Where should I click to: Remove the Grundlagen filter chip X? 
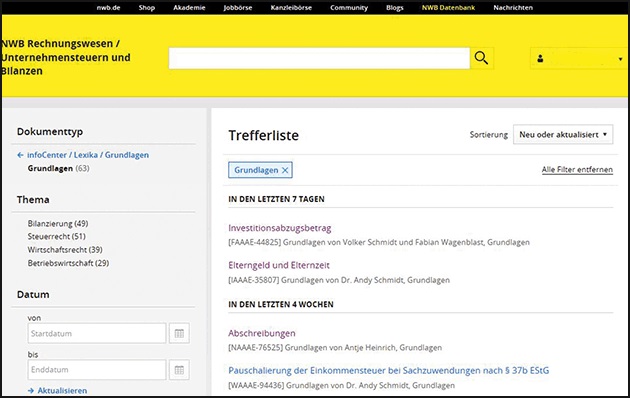click(x=285, y=170)
